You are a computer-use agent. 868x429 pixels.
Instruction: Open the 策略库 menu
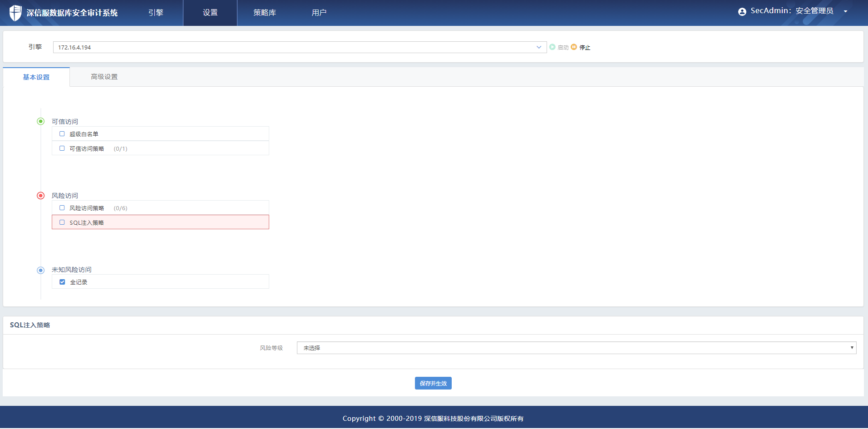tap(265, 13)
